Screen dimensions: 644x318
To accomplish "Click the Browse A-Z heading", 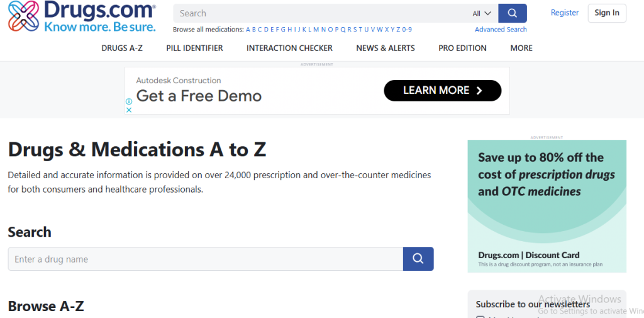I will 45,306.
